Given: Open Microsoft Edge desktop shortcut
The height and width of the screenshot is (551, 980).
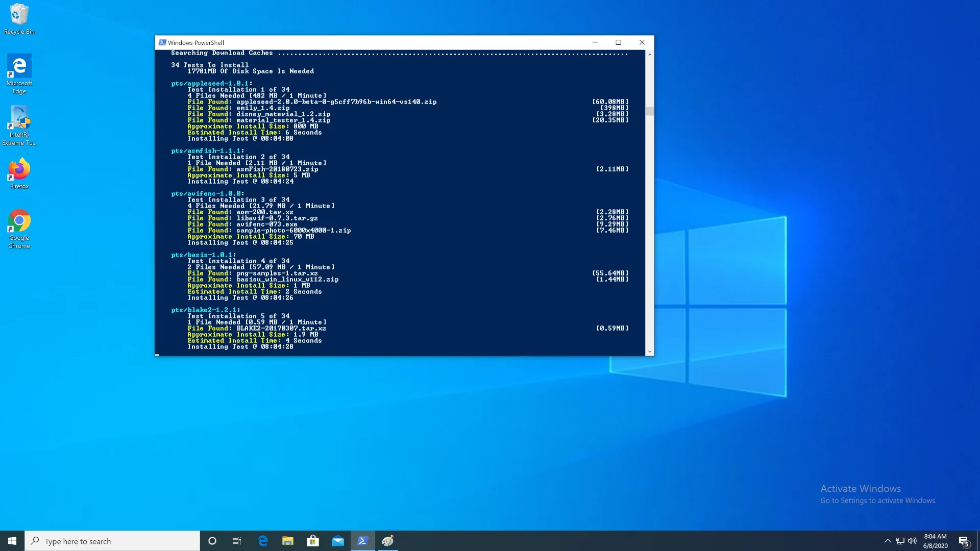Looking at the screenshot, I should 19,73.
